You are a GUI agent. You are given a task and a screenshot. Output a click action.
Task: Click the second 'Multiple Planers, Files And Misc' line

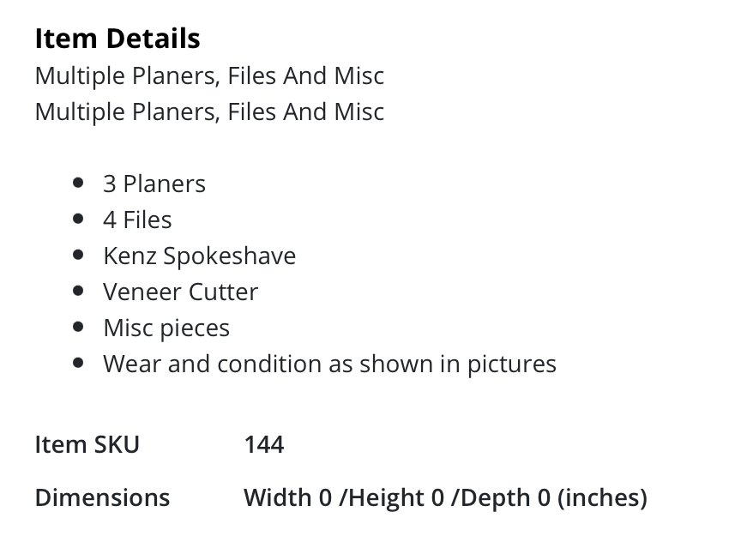[x=209, y=111]
